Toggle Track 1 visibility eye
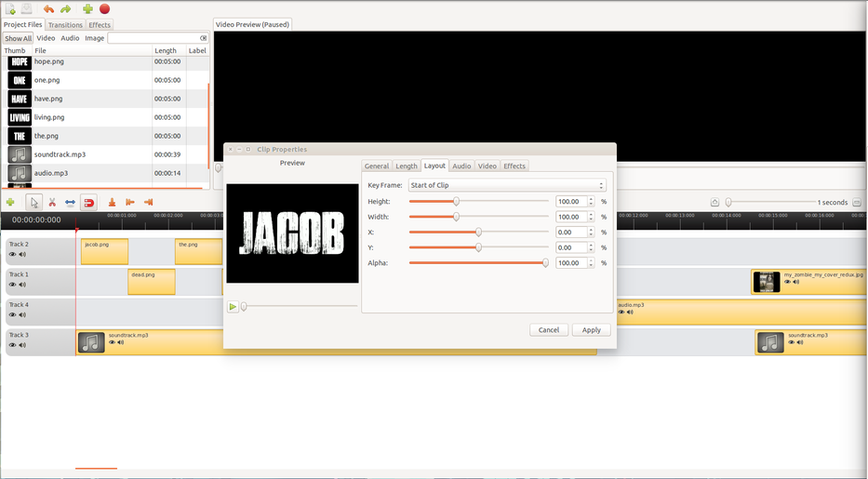Screen dimensions: 868x479 12,285
